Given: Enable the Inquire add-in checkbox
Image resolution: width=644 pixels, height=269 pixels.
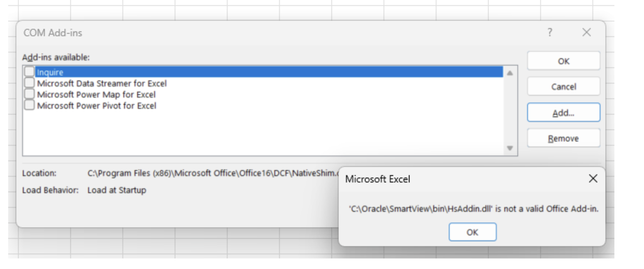Looking at the screenshot, I should click(x=29, y=72).
